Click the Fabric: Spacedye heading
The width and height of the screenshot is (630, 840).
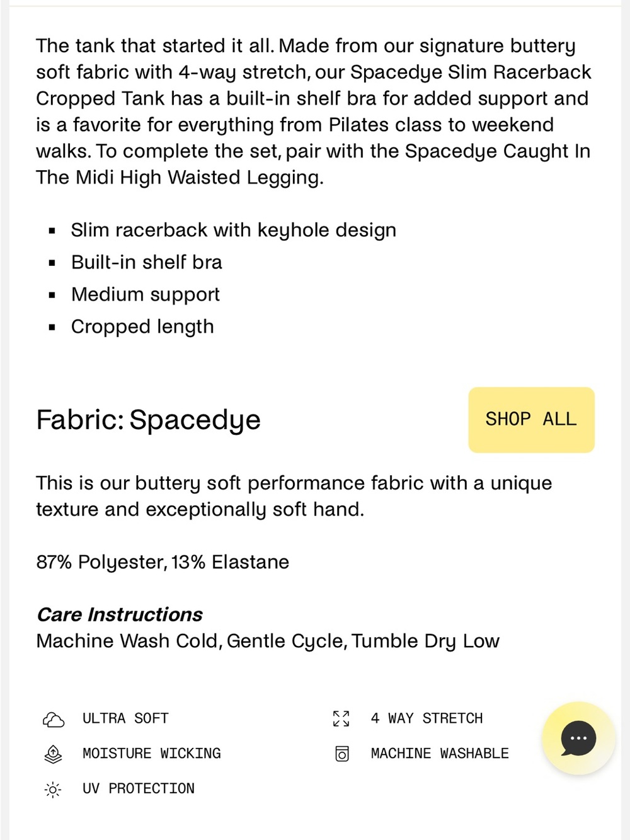tap(148, 420)
